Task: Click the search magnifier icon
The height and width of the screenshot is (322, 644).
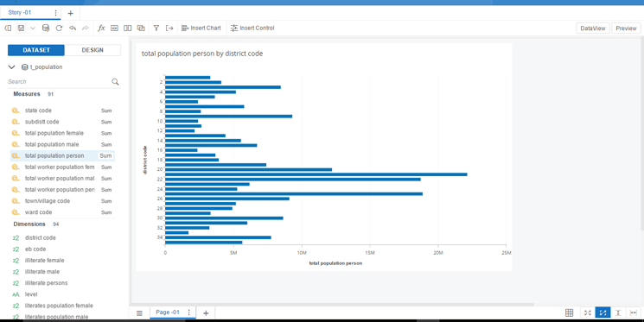Action: 116,82
